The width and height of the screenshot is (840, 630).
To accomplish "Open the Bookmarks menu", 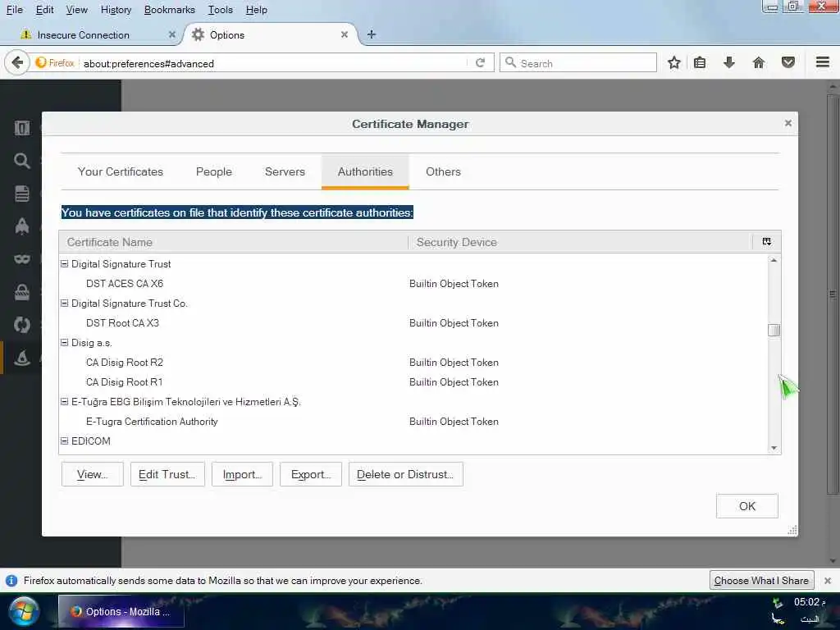I will click(x=169, y=10).
